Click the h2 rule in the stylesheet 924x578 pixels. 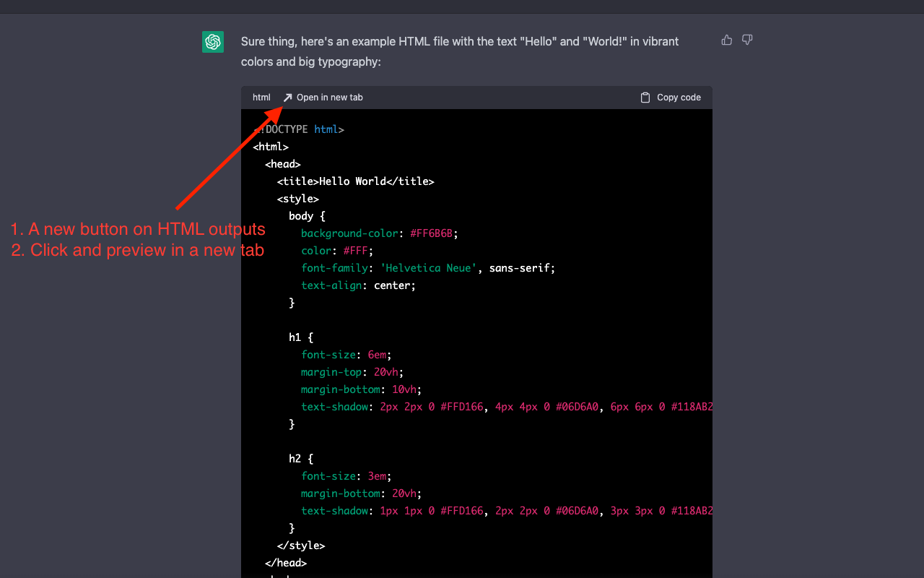296,458
